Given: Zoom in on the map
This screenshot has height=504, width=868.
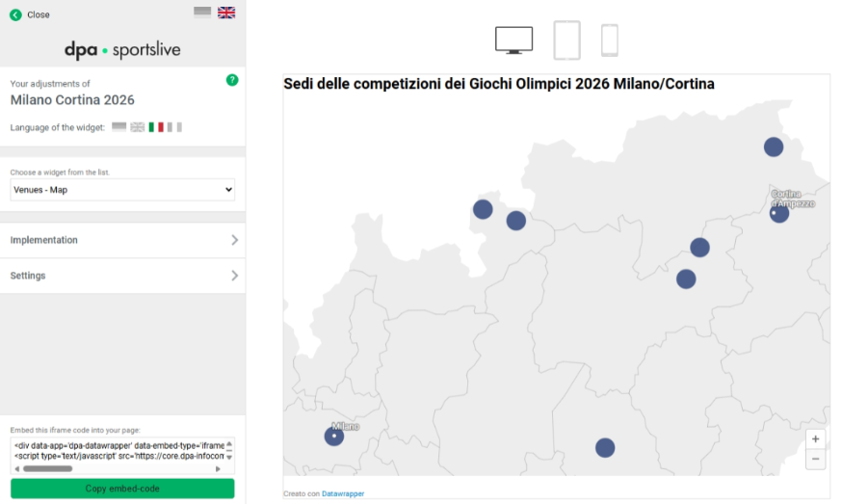Looking at the screenshot, I should pos(816,439).
